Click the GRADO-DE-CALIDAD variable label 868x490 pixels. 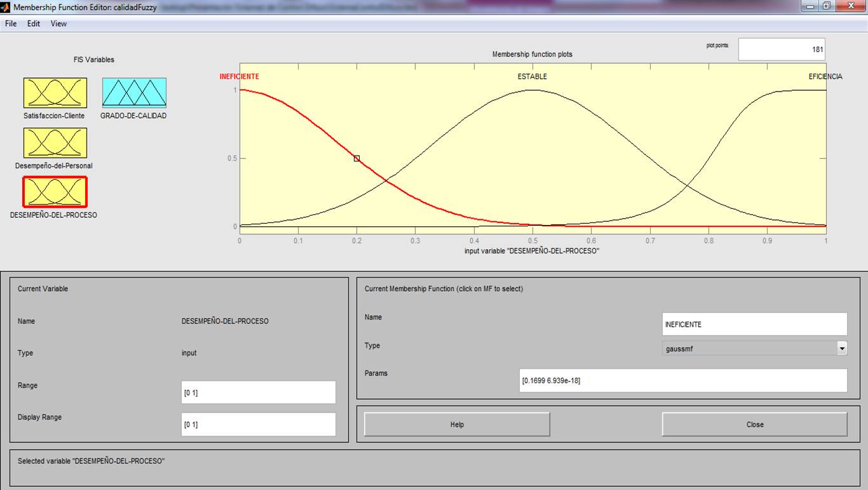pos(133,116)
